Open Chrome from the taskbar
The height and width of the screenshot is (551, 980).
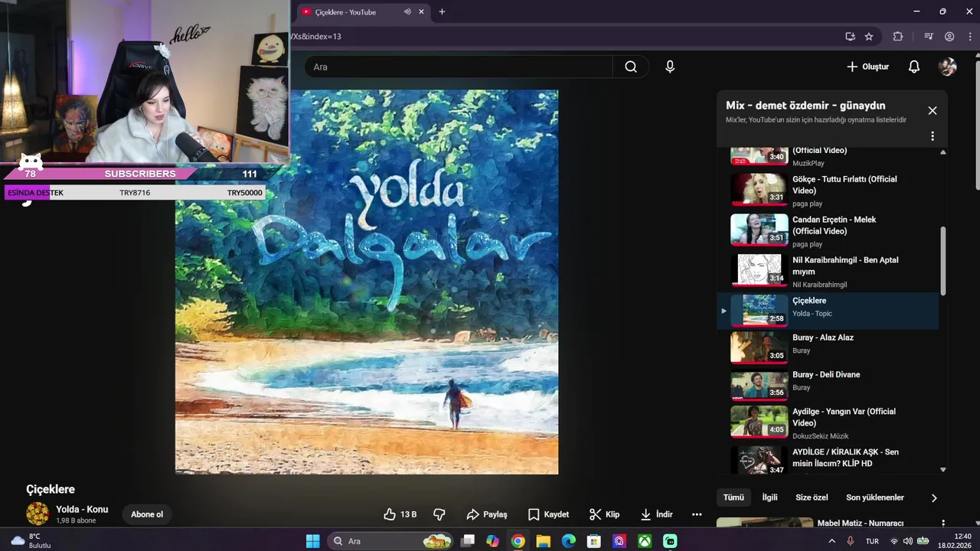pyautogui.click(x=518, y=541)
